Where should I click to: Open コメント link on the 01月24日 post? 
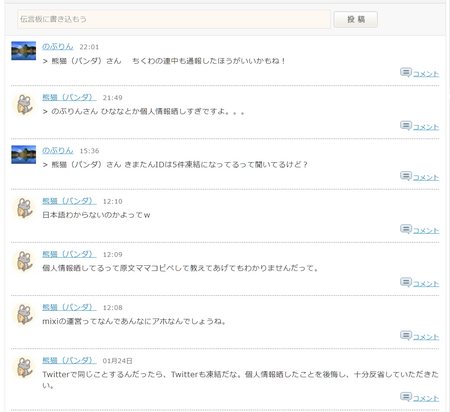tap(426, 398)
